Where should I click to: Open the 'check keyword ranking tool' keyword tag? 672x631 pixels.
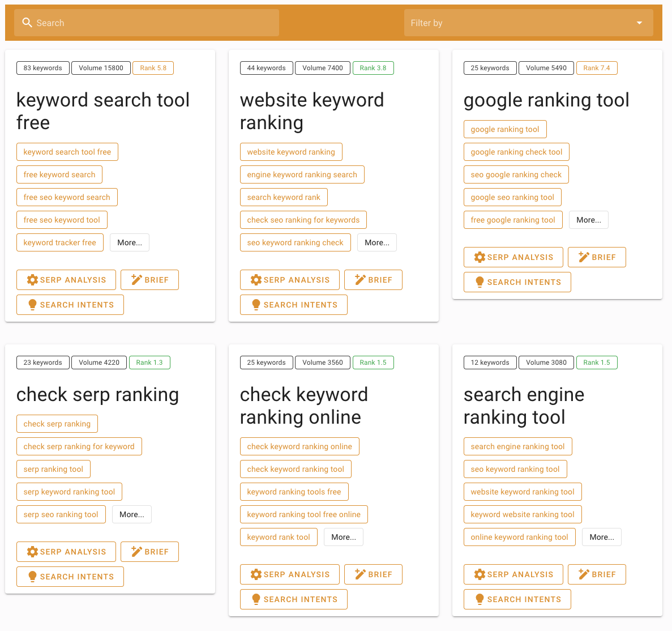[295, 468]
